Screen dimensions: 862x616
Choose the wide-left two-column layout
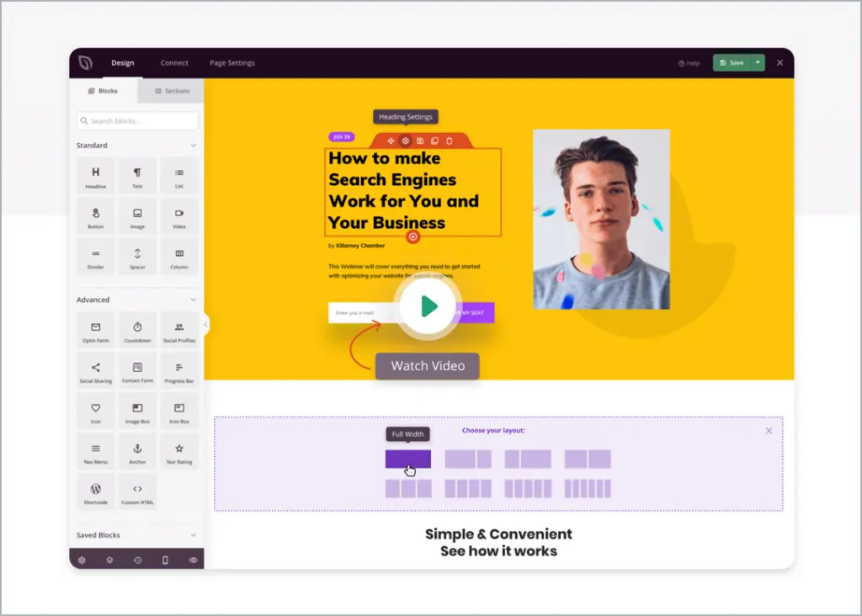tap(468, 459)
